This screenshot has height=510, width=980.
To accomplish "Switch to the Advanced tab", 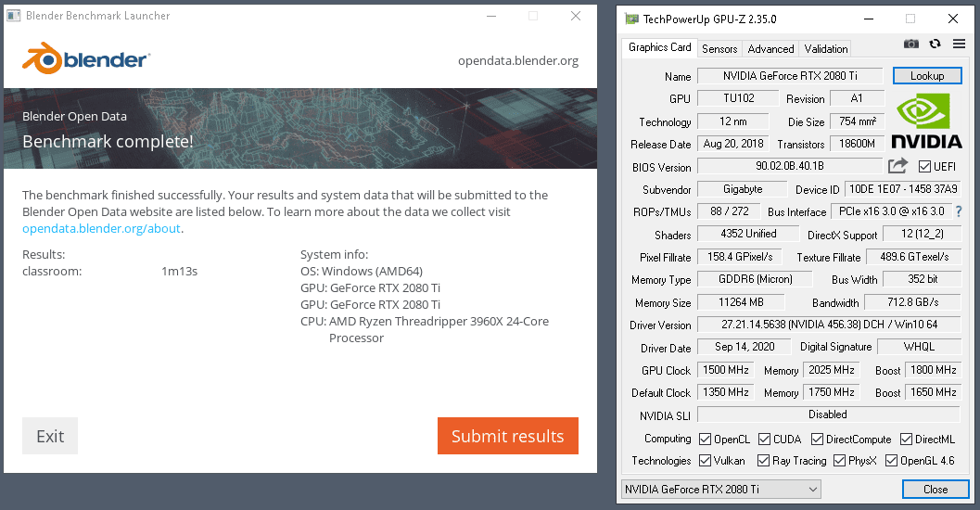I will pyautogui.click(x=770, y=49).
